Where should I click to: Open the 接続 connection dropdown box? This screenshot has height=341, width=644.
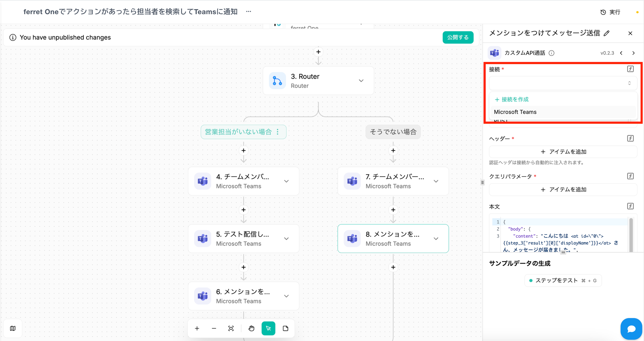[563, 83]
